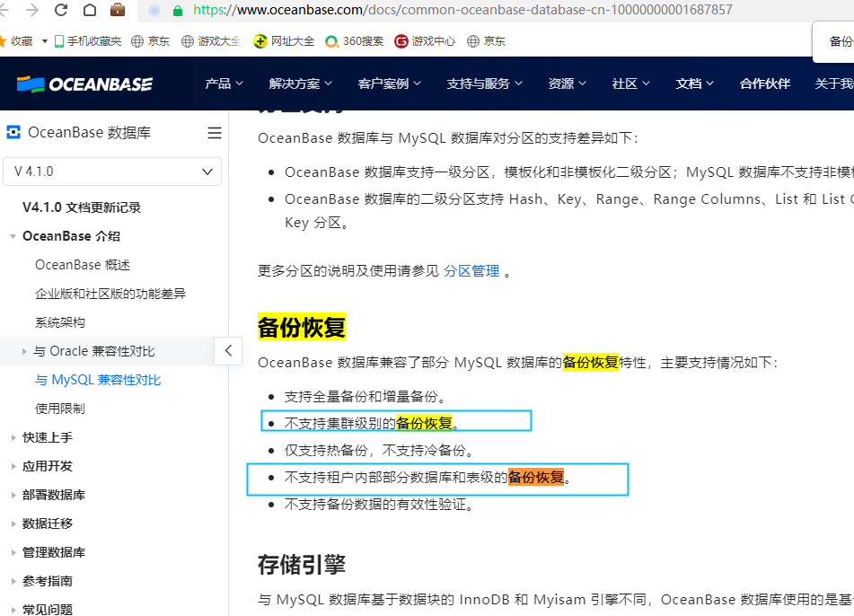854x616 pixels.
Task: Click the briefcase icon in browser toolbar
Action: pos(118,10)
